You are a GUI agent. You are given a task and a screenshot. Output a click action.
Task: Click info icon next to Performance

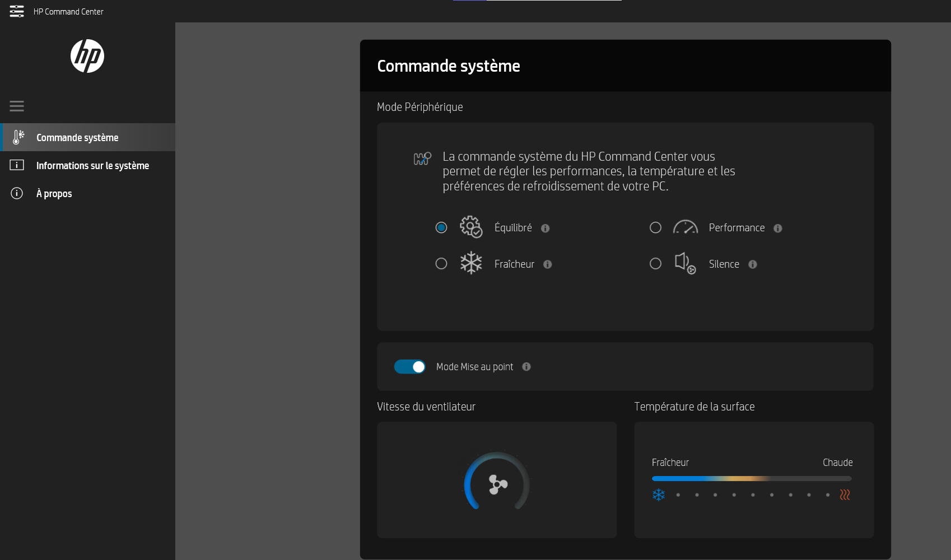(x=778, y=228)
